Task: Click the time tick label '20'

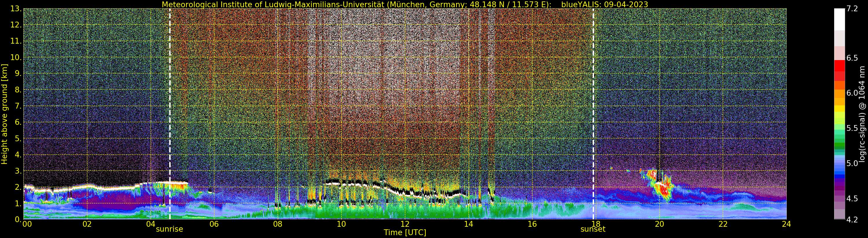Action: 659,224
